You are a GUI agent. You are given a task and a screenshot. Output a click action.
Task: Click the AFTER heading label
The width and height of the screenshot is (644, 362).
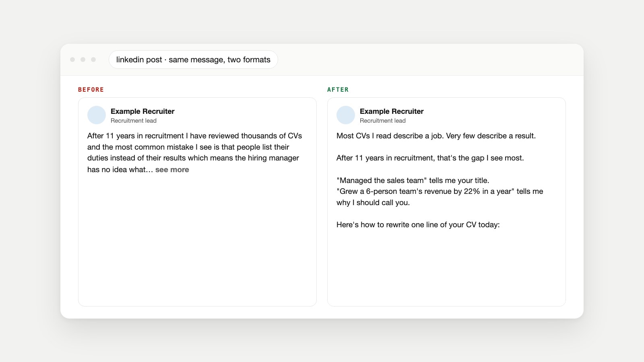pyautogui.click(x=338, y=90)
